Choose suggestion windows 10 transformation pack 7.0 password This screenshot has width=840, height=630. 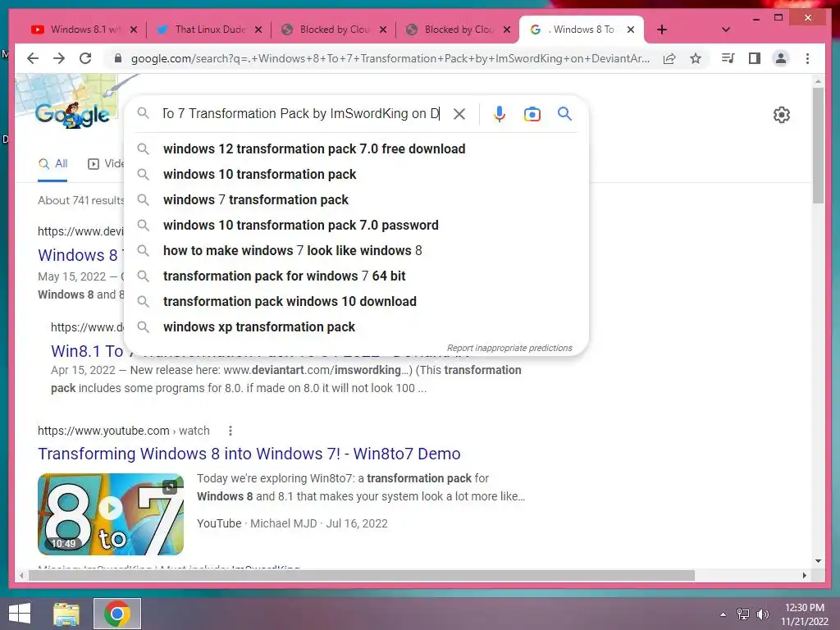coord(356,225)
